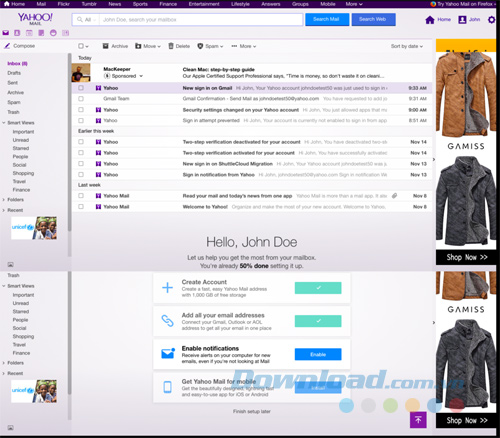500x438 pixels.
Task: Open Entertainment in the top navigation bar
Action: coord(204,4)
